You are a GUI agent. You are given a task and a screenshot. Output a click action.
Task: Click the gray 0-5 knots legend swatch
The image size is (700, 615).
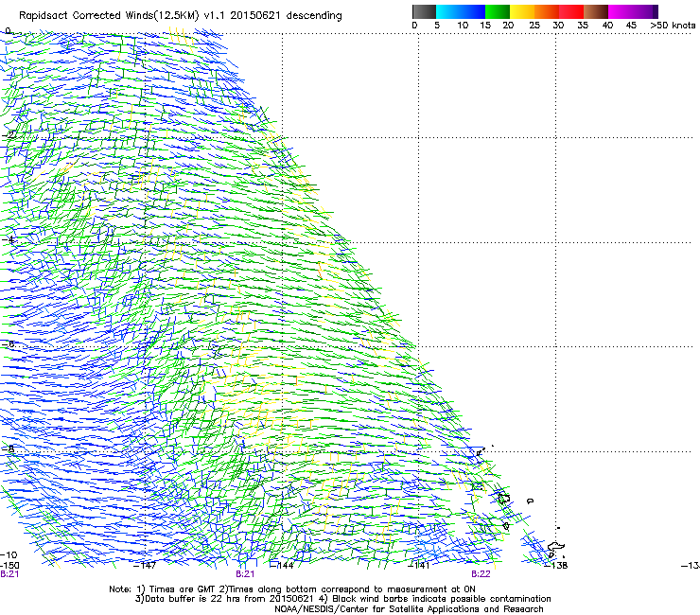[424, 11]
